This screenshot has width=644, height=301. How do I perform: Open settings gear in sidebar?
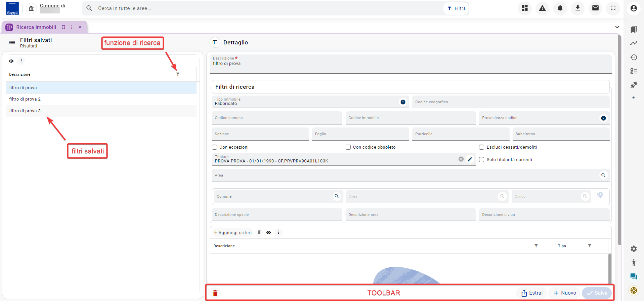tap(634, 249)
